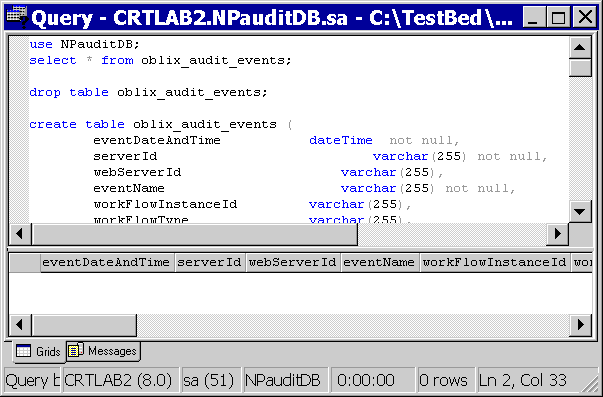603x397 pixels.
Task: Click 'eventName' column name in the SQL editor
Action: pos(129,188)
